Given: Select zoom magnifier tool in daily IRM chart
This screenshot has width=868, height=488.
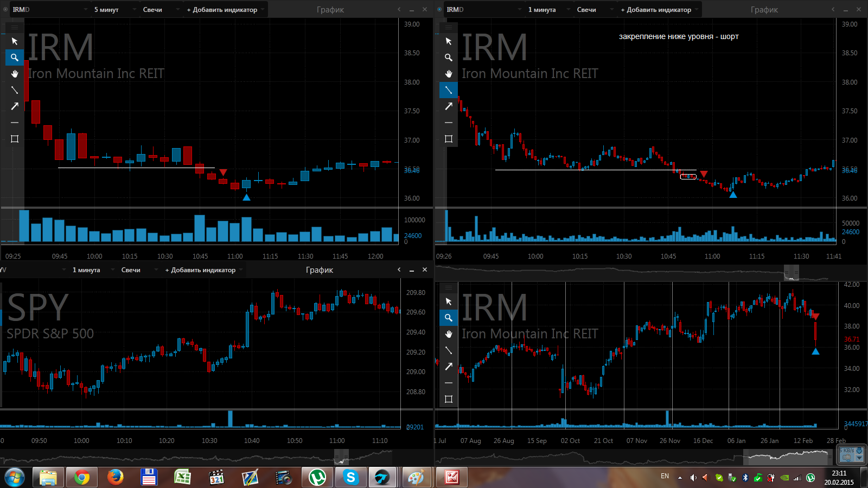Looking at the screenshot, I should click(449, 318).
